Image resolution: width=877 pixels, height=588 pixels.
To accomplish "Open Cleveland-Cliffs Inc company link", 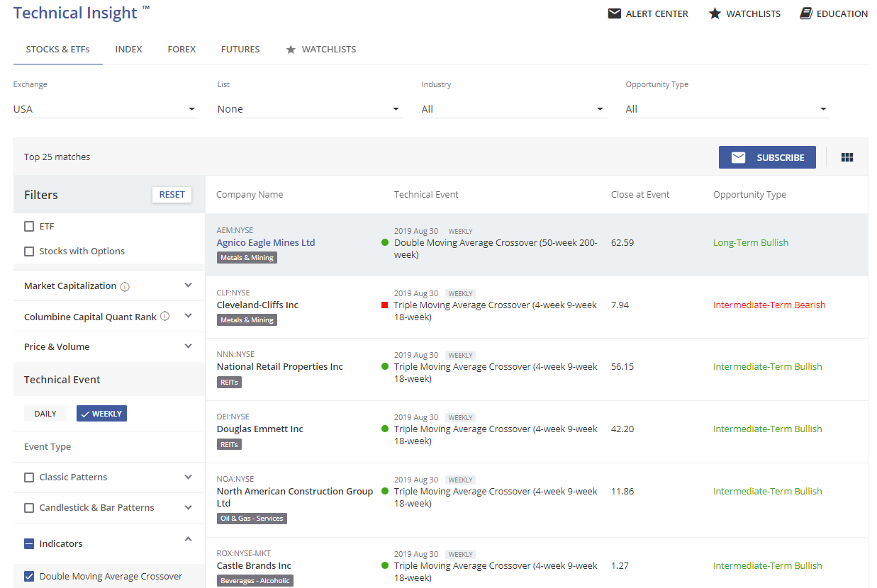I will (x=257, y=305).
